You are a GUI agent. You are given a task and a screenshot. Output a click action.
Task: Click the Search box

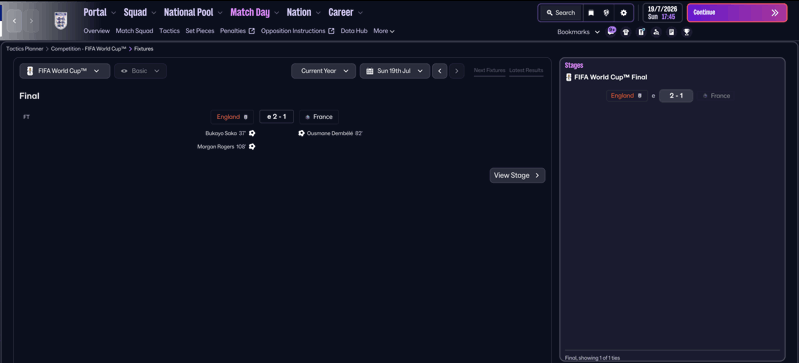[x=561, y=13]
